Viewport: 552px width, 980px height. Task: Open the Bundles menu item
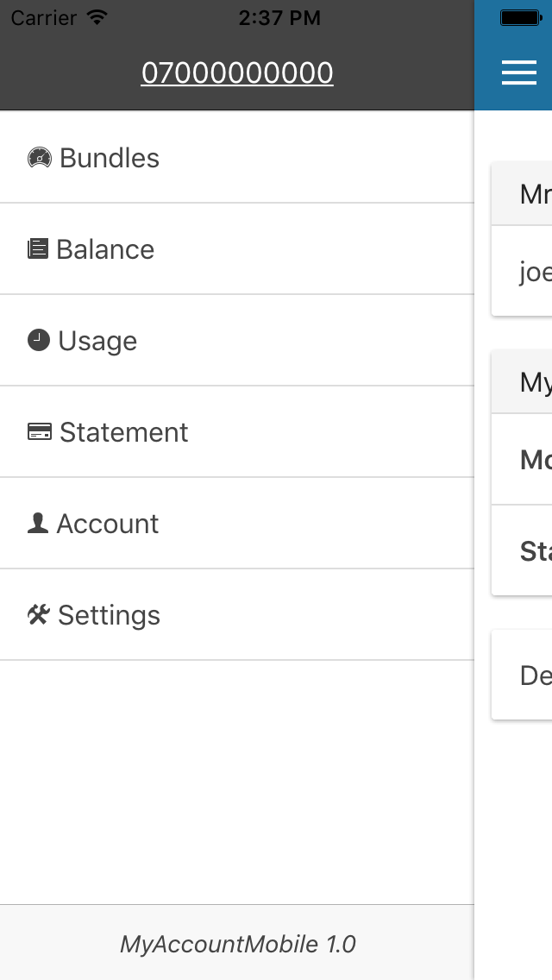[237, 158]
